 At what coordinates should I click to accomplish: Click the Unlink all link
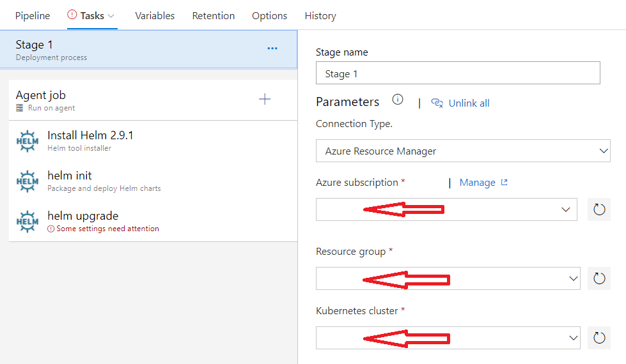[469, 103]
